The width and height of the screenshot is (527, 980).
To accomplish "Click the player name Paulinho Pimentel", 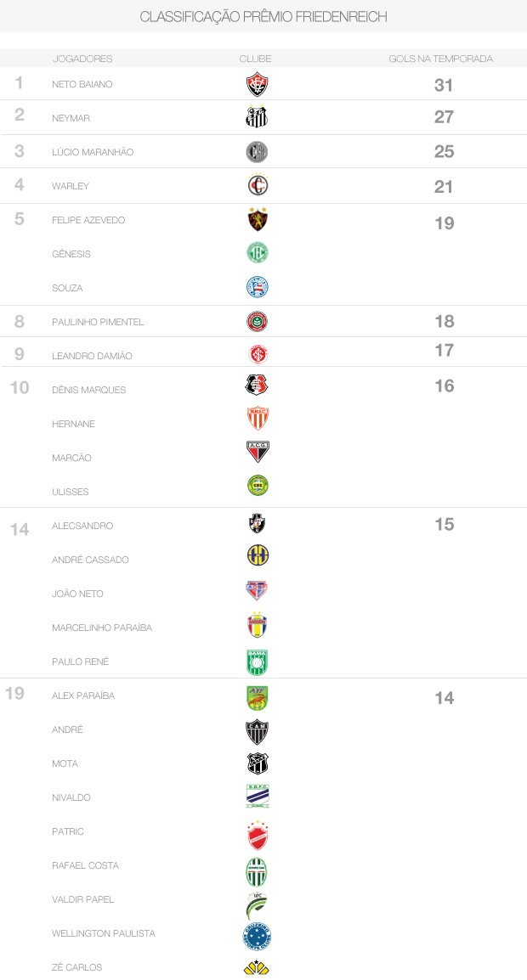I will click(98, 322).
